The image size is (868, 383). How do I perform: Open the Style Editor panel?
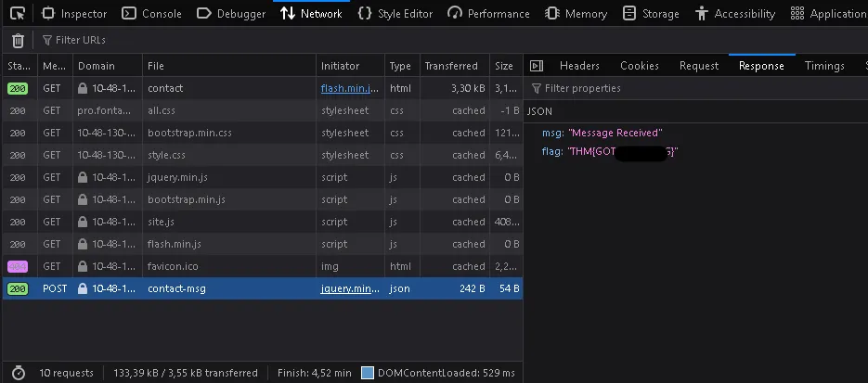(x=395, y=13)
